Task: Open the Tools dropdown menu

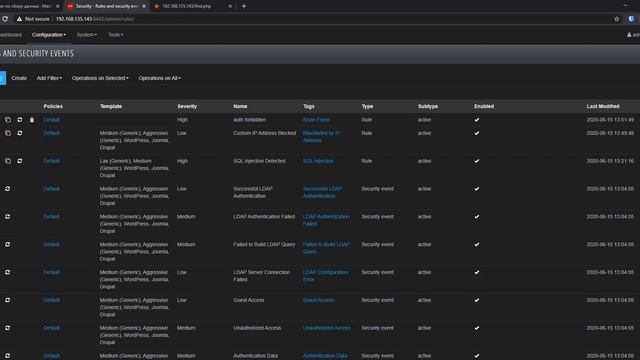Action: [116, 35]
